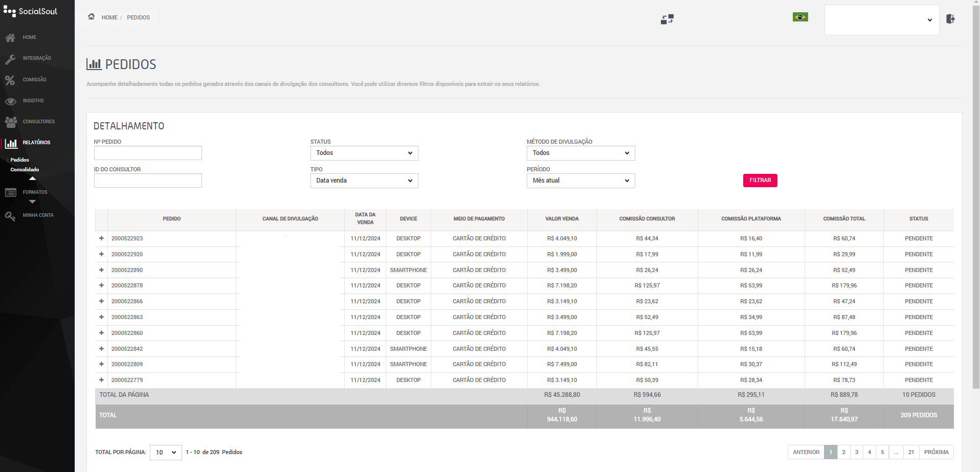Screen dimensions: 980x472
Task: Expand order 2000522920 with plus icon
Action: point(101,254)
